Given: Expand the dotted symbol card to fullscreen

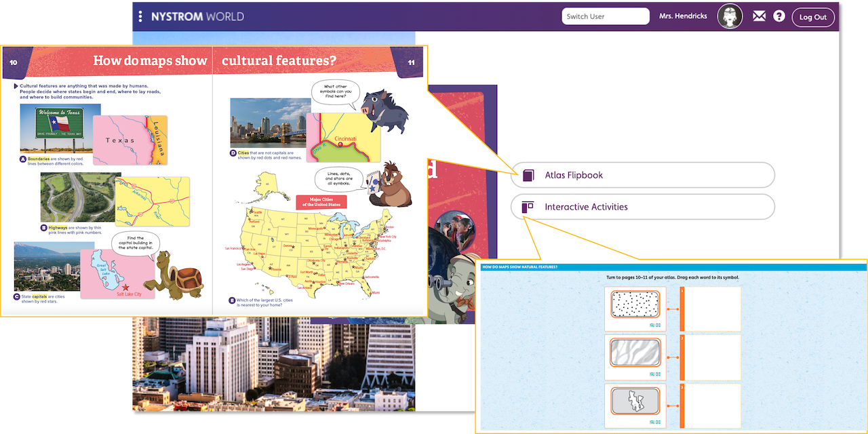Looking at the screenshot, I should coord(658,326).
